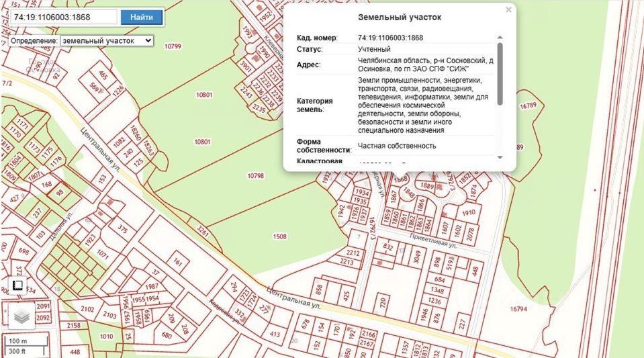Select parcel 153 on the map
Image resolution: width=644 pixels, height=358 pixels.
coord(103,179)
